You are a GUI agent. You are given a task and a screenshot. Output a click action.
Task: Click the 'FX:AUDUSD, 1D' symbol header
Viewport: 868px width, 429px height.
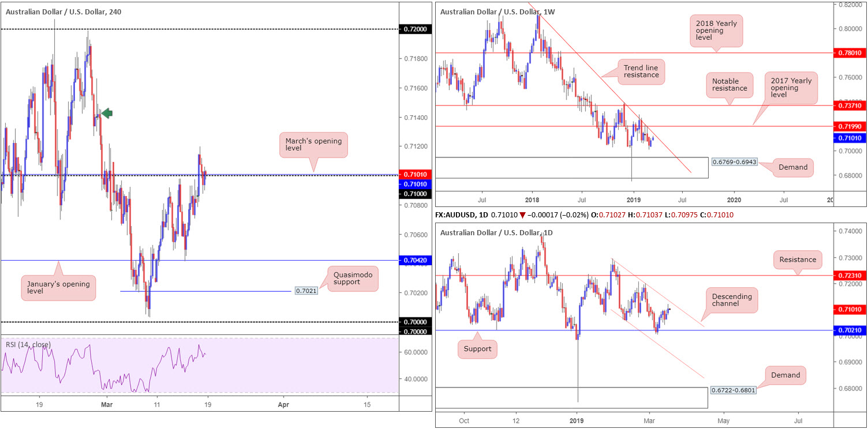tap(462, 215)
